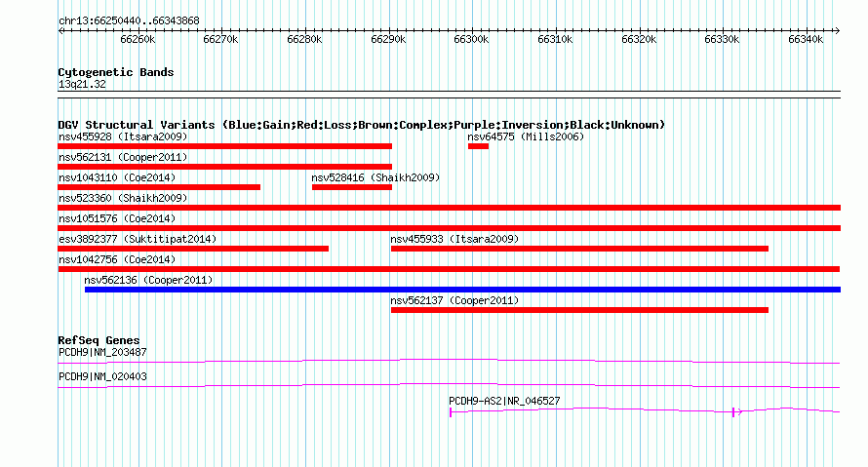This screenshot has width=868, height=467.
Task: Click the nsv1042756 (Coe2014) label
Action: click(117, 259)
